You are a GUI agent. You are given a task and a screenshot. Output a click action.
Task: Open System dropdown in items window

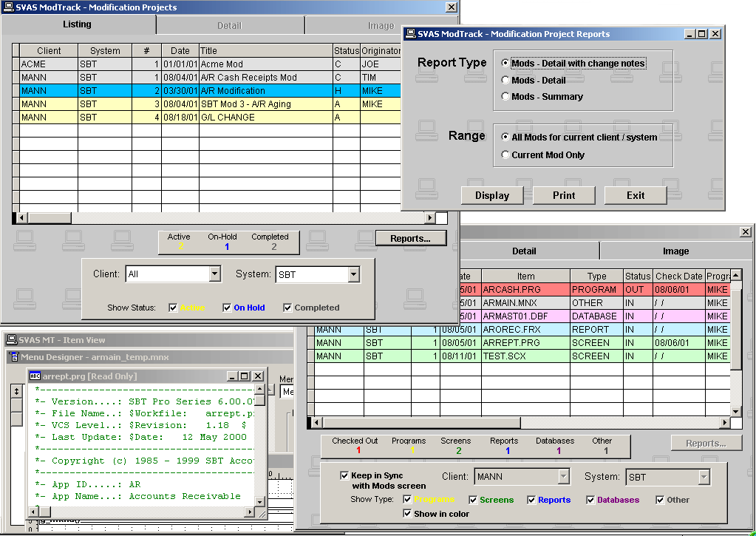tap(704, 477)
